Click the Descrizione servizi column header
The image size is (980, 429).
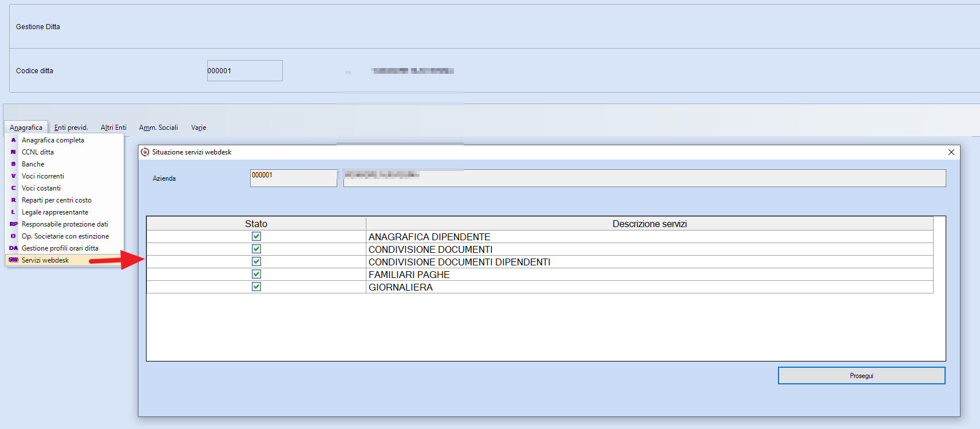click(x=650, y=224)
